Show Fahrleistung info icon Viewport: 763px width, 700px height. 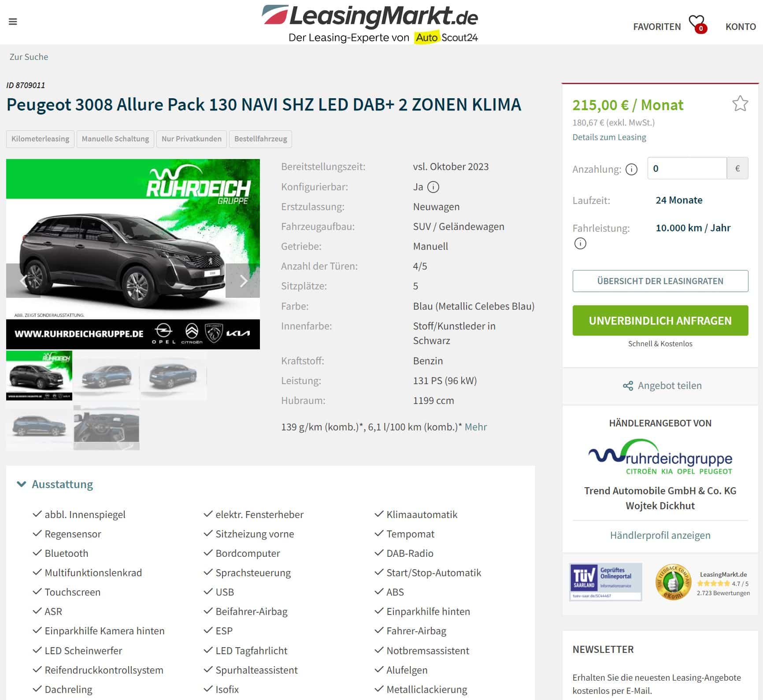pos(580,243)
